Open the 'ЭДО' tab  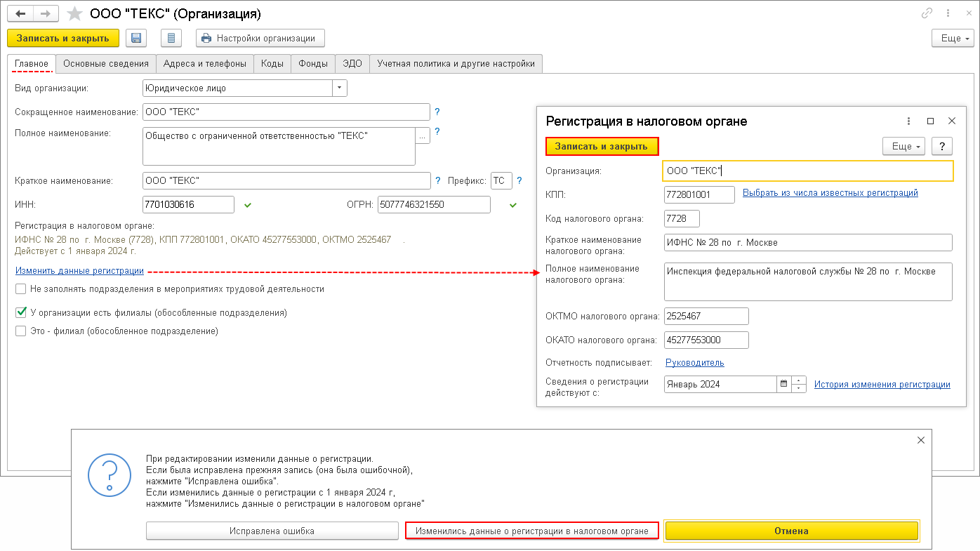pos(352,63)
